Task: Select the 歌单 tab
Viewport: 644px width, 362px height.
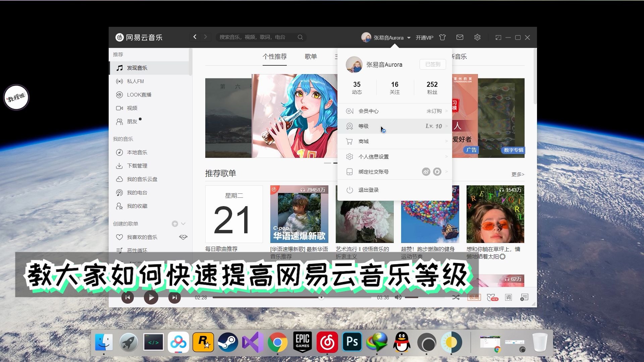Action: coord(311,56)
